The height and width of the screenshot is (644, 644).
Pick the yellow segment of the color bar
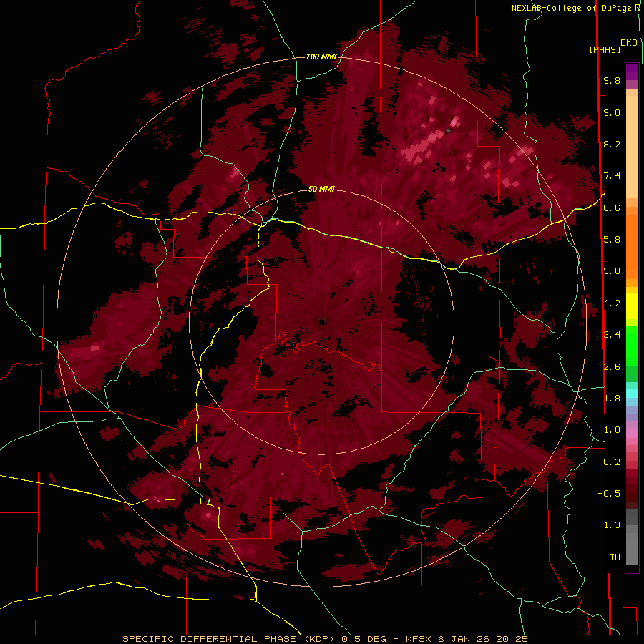tap(632, 306)
